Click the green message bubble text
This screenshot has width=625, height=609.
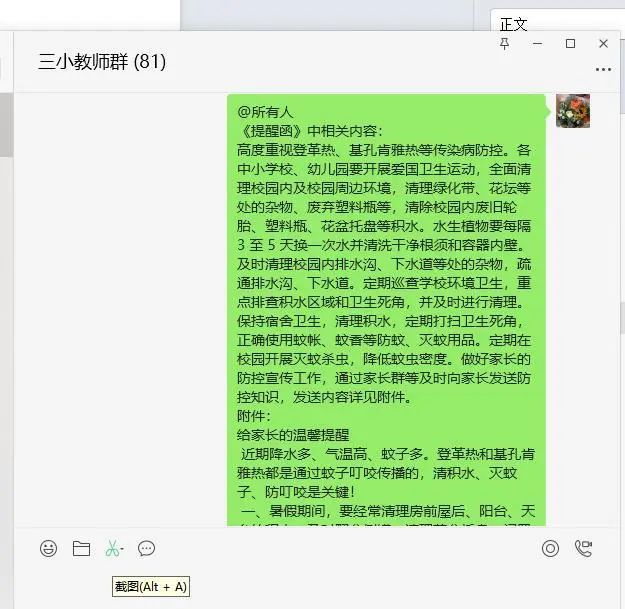[386, 310]
